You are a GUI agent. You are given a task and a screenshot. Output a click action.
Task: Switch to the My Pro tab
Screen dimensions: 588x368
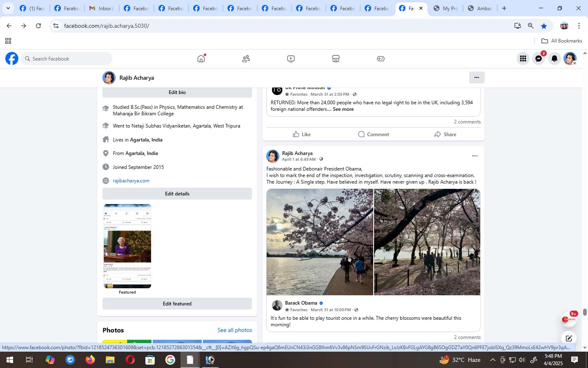(446, 8)
